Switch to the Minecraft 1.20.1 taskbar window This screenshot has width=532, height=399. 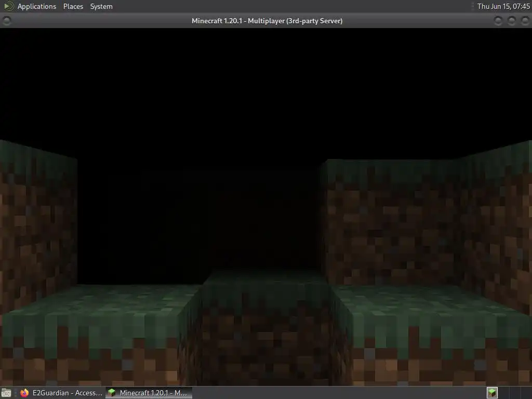(149, 393)
